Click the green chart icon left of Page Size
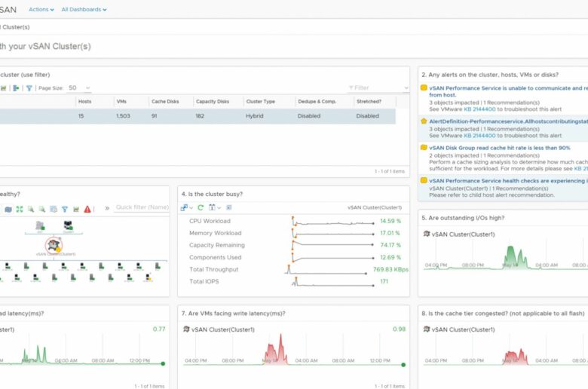 (3, 88)
